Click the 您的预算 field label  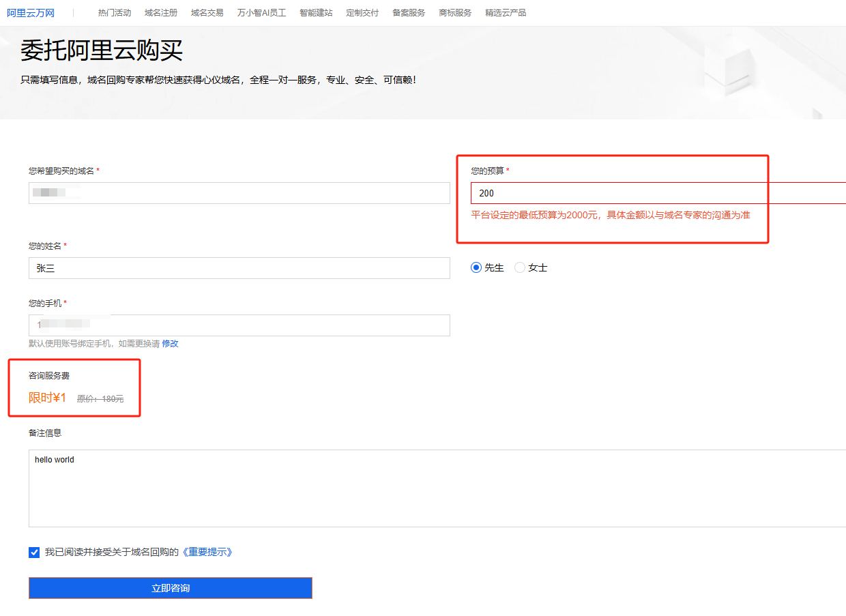click(x=487, y=171)
